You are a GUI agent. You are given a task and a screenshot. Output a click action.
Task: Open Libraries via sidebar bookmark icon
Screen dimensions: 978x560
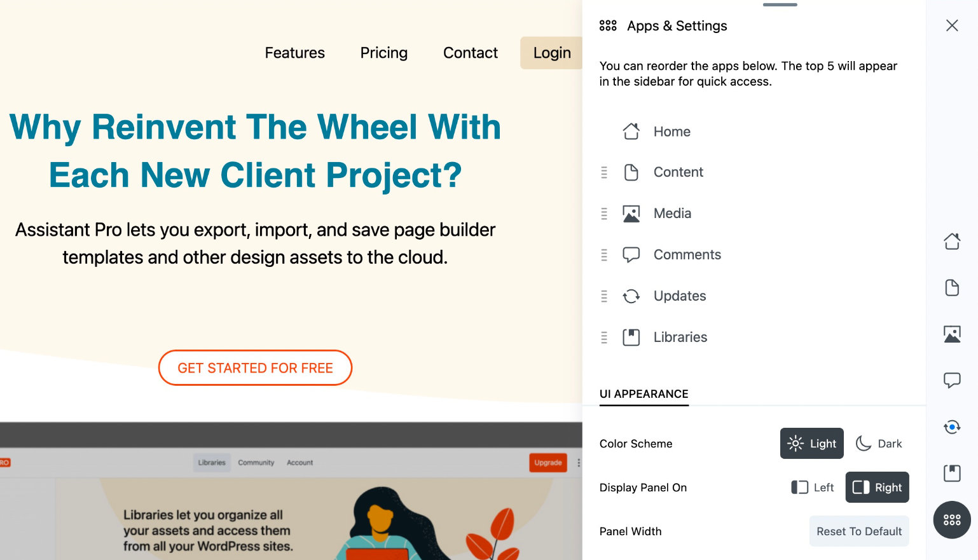(x=951, y=473)
